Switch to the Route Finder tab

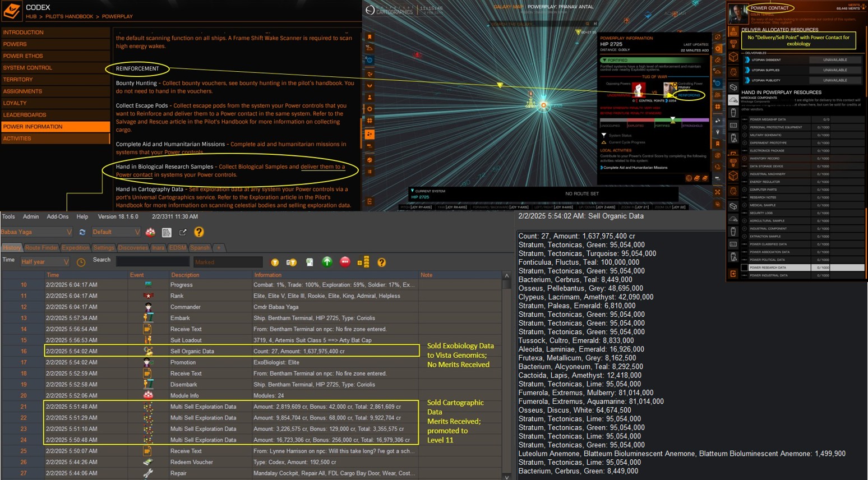[41, 247]
